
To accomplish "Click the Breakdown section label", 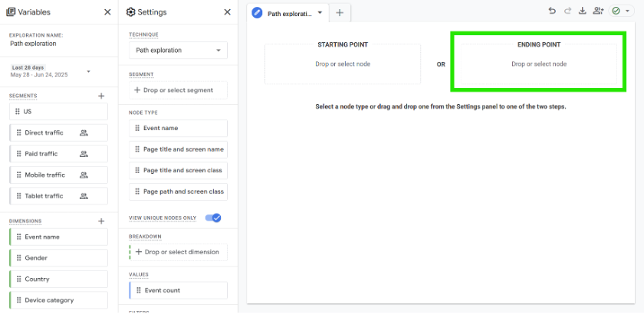I will pos(145,237).
